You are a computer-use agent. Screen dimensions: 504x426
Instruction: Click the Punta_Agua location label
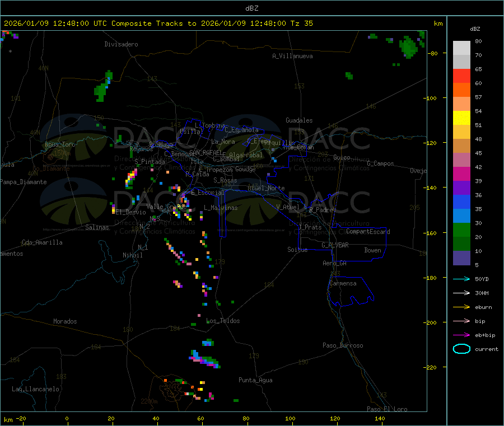point(255,380)
